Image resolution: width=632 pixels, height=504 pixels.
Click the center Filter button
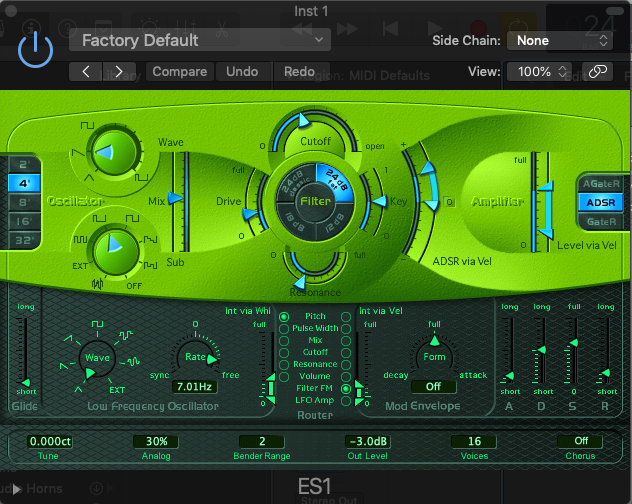point(315,201)
